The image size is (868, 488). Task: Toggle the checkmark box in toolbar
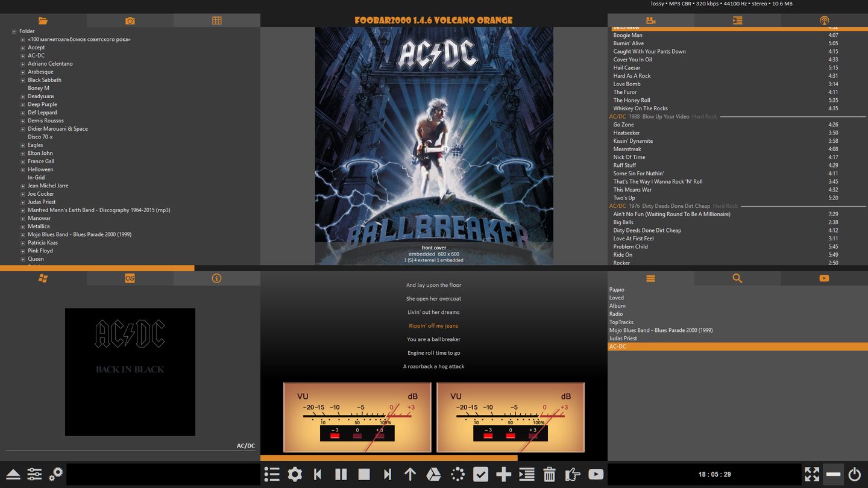(480, 474)
